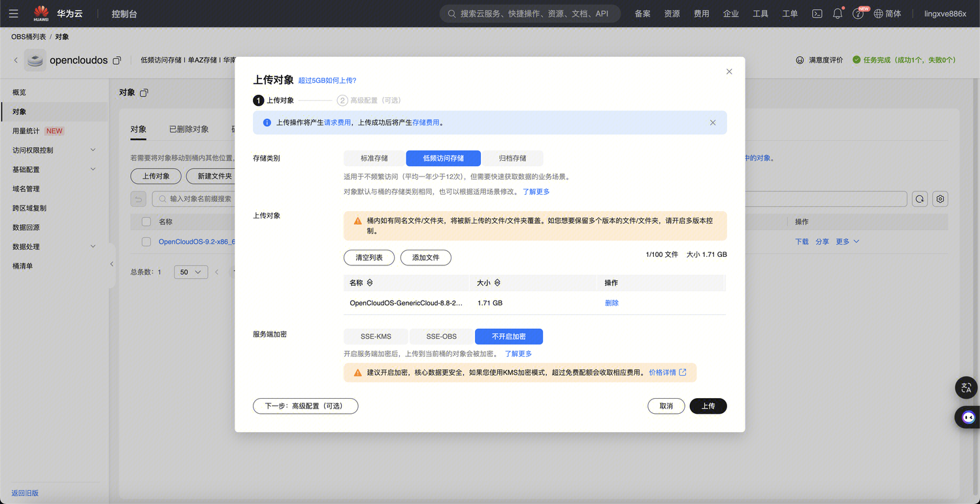The height and width of the screenshot is (504, 980).
Task: Click the satisfaction smiley icon
Action: point(800,60)
